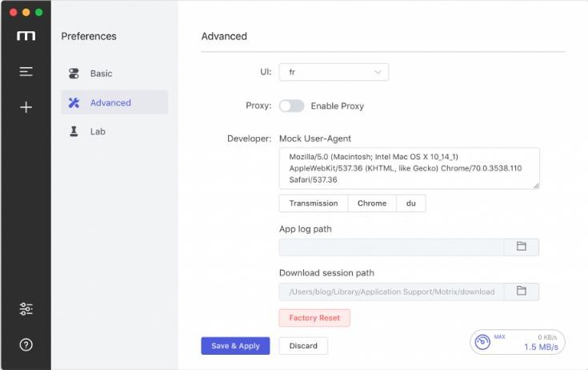Enable the Proxy toggle switch
This screenshot has width=588, height=370.
point(291,106)
